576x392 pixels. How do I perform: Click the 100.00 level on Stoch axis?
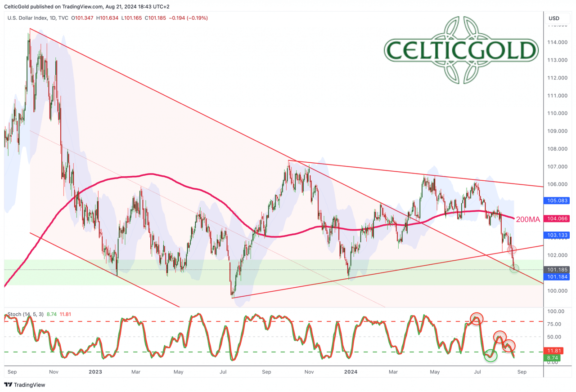pos(555,312)
